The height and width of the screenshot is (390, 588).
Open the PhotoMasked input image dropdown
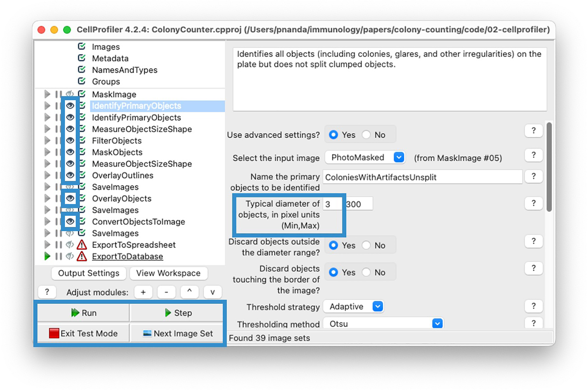(x=399, y=157)
